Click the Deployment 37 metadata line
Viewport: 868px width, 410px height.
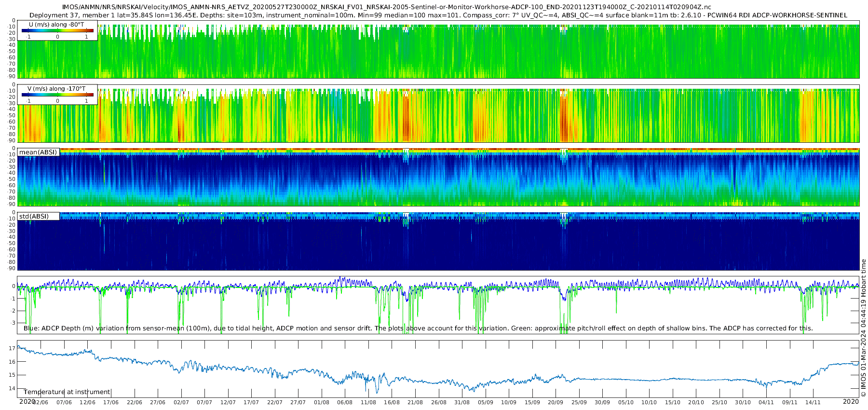pos(438,15)
